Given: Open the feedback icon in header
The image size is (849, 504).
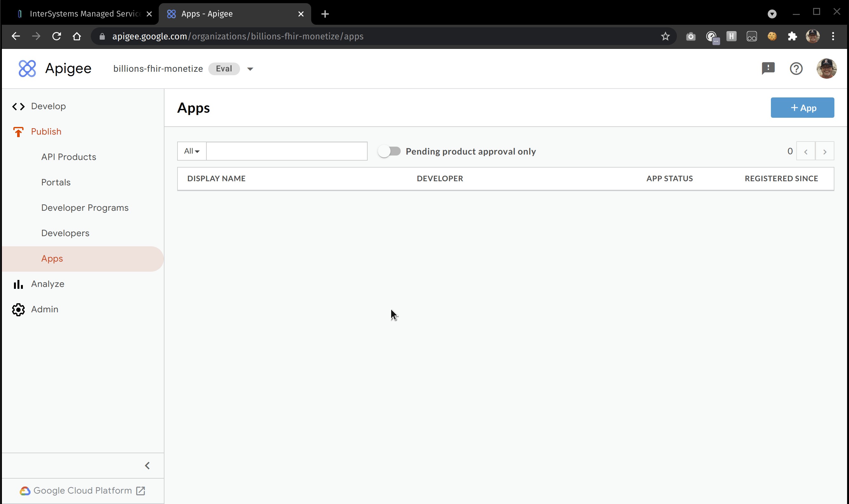Looking at the screenshot, I should (x=768, y=68).
